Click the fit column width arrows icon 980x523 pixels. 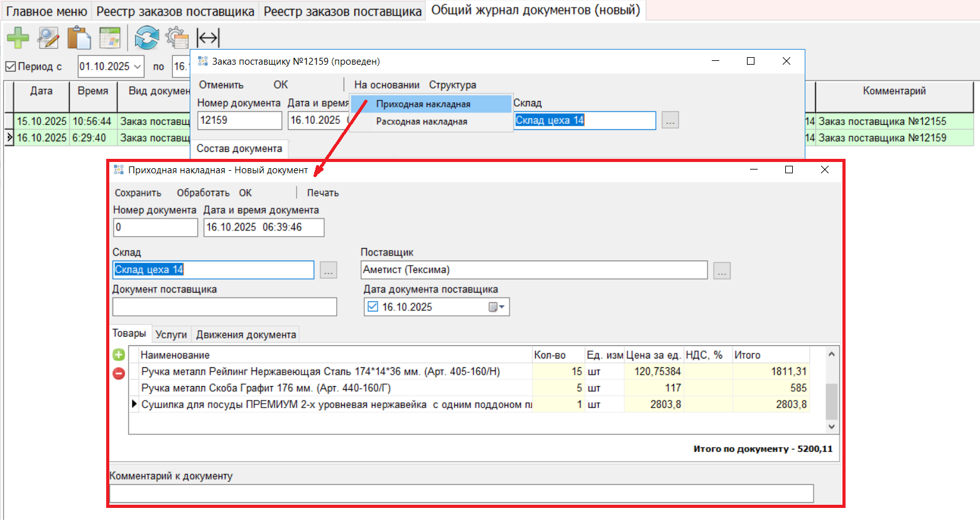pos(208,38)
